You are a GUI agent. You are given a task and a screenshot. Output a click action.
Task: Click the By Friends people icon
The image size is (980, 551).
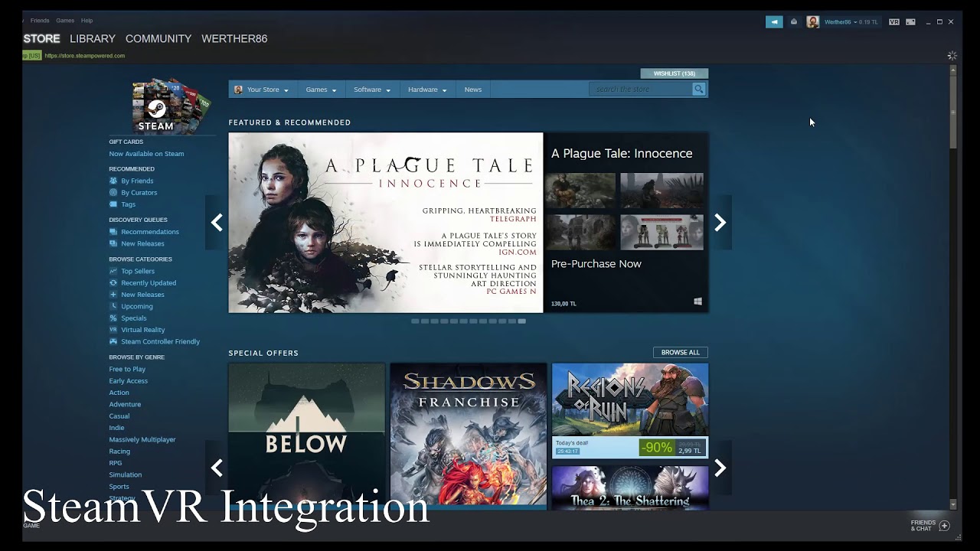click(x=113, y=181)
